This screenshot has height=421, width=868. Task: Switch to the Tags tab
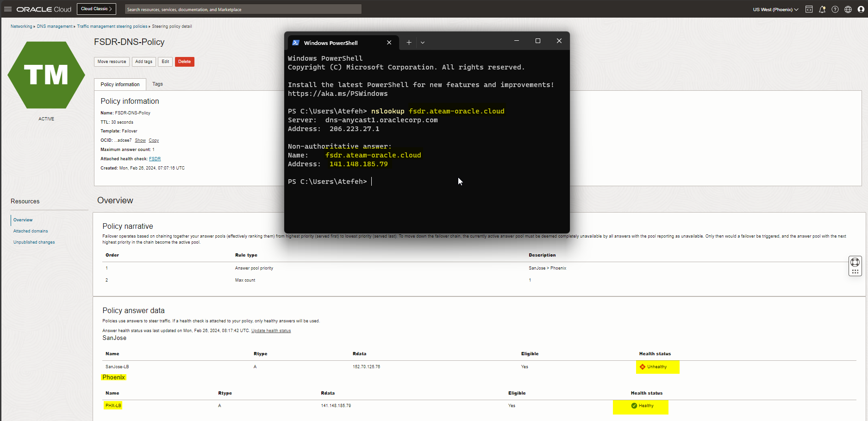(157, 84)
